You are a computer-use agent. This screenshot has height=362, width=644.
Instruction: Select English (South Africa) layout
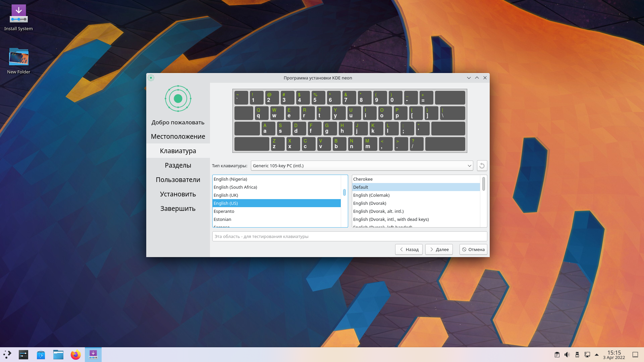pos(277,187)
